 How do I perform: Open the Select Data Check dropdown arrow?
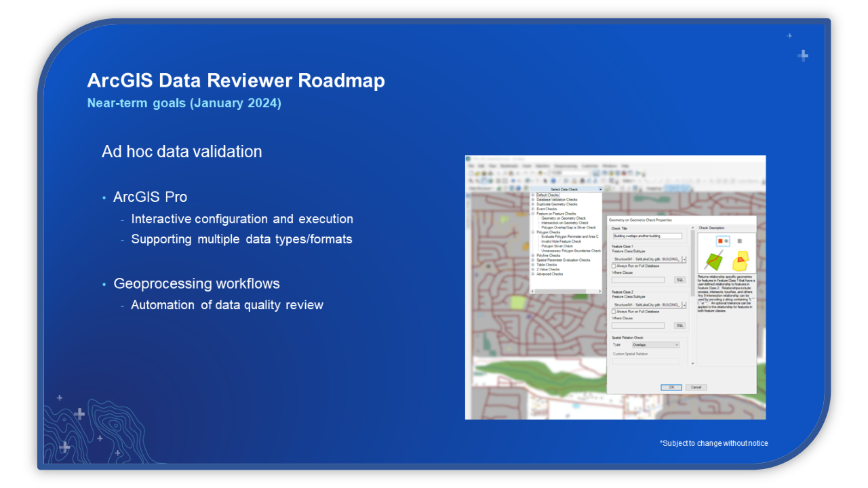coord(600,189)
